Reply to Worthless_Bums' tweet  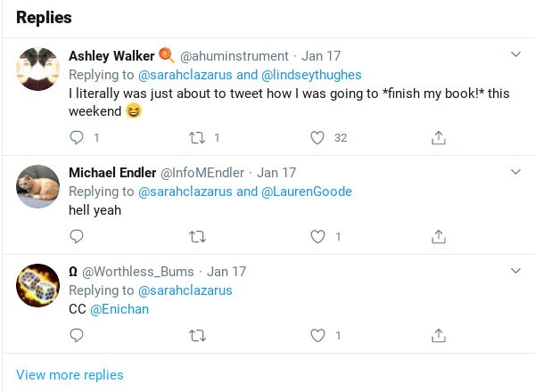[77, 336]
